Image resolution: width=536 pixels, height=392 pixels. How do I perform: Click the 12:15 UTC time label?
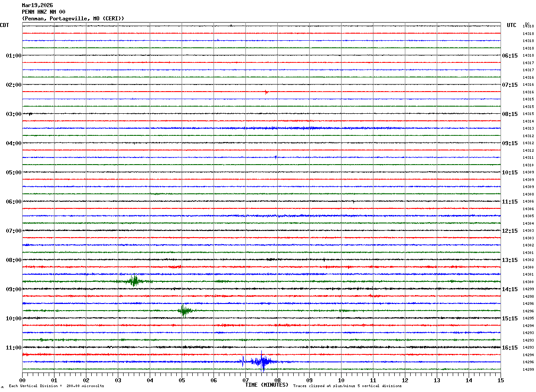(510, 231)
